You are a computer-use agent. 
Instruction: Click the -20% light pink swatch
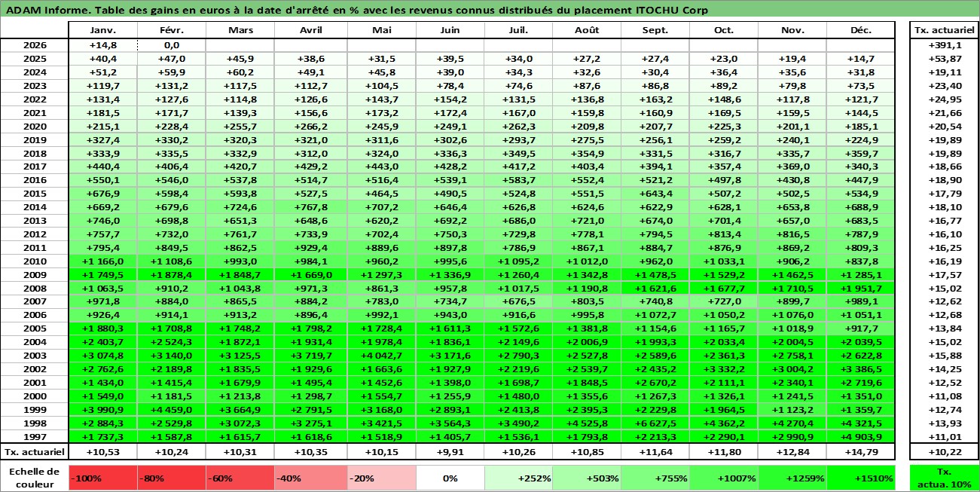(381, 478)
